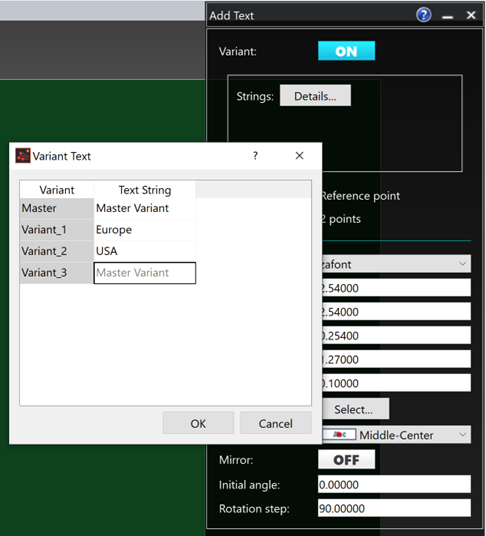
Task: Close the Add Text panel
Action: (x=471, y=15)
